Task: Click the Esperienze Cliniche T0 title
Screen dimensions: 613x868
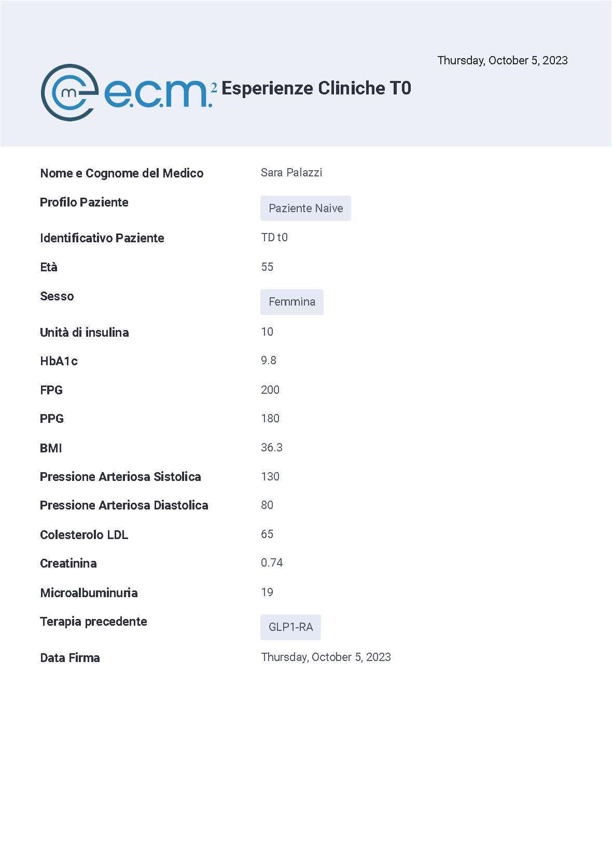Action: (316, 88)
